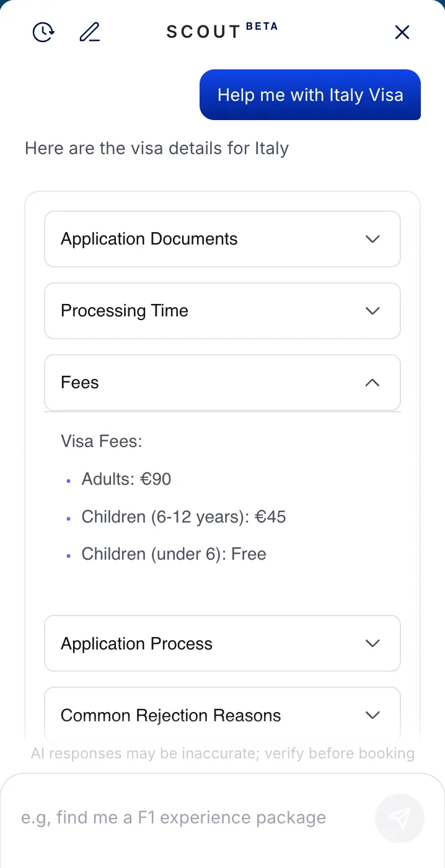Viewport: 445px width, 868px height.
Task: Click the upward chevron next to Fees
Action: pyautogui.click(x=372, y=383)
